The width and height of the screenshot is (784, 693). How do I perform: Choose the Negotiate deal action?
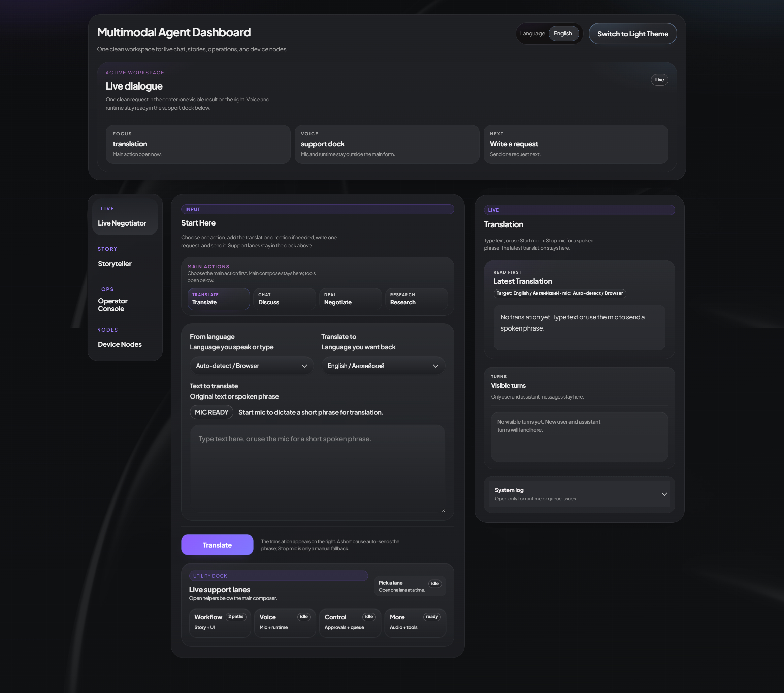(350, 299)
